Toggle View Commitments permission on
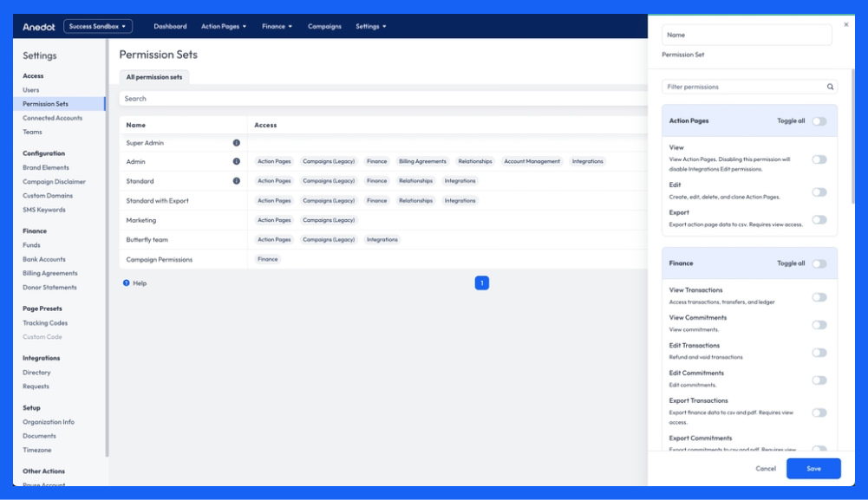868x500 pixels. (820, 324)
